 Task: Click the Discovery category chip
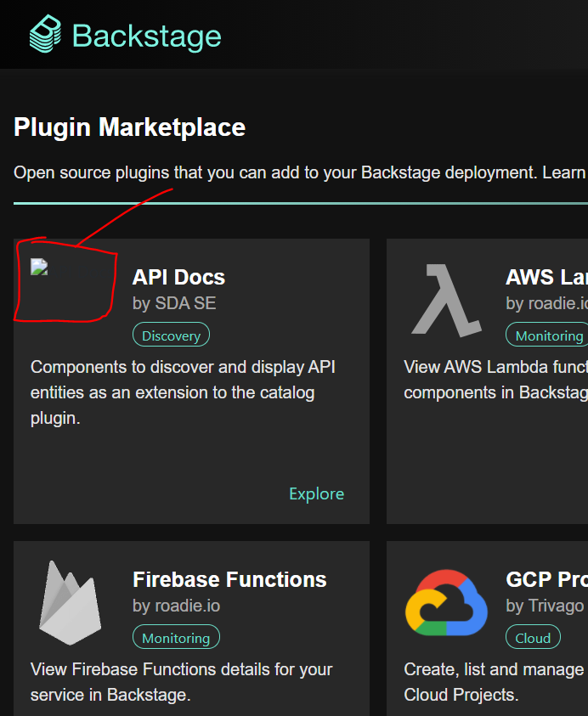171,335
